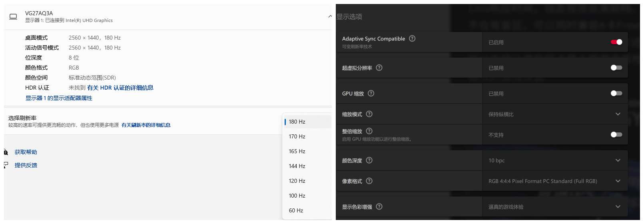
Task: Click help icon next to 缩放模式
Action: click(369, 114)
